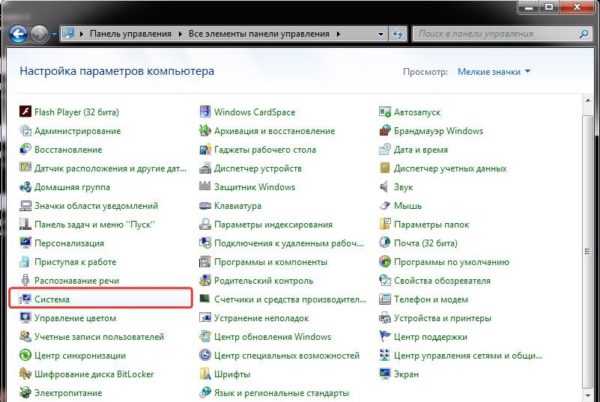Open the Мышь icon
Screen dimensions: 600x402
pos(385,205)
